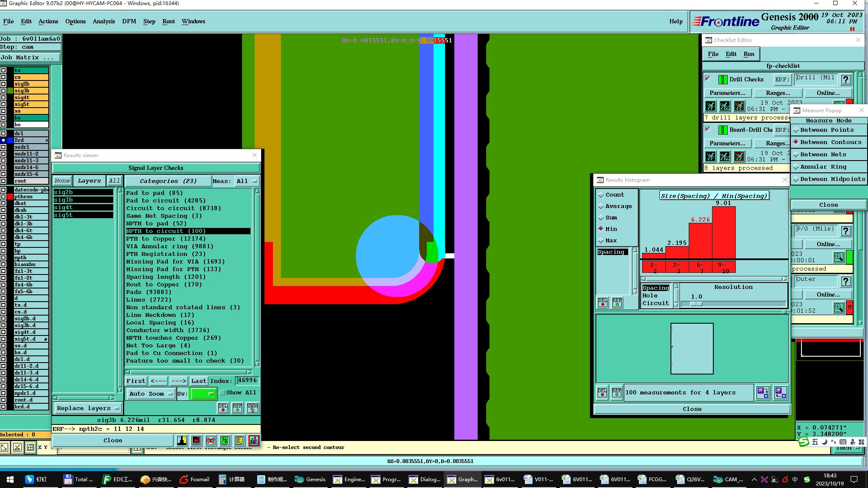Image resolution: width=868 pixels, height=488 pixels.
Task: Click Parameters button under Drill Checks
Action: coord(727,93)
